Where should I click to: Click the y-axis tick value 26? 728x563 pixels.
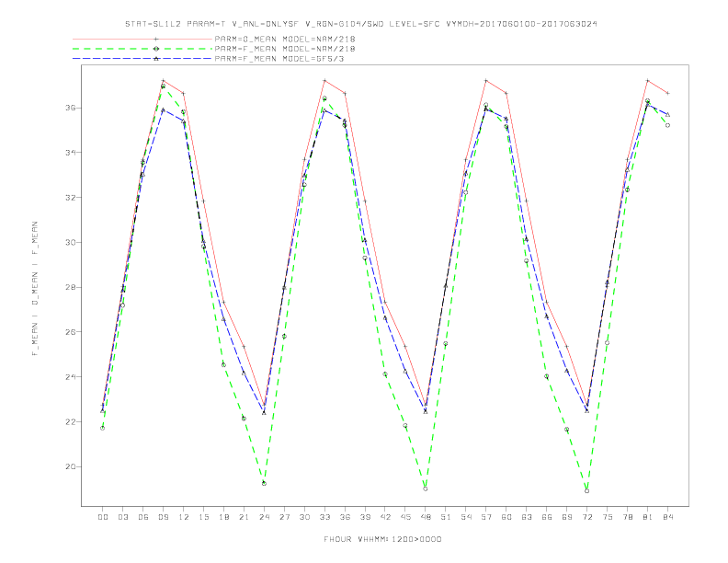pyautogui.click(x=71, y=332)
